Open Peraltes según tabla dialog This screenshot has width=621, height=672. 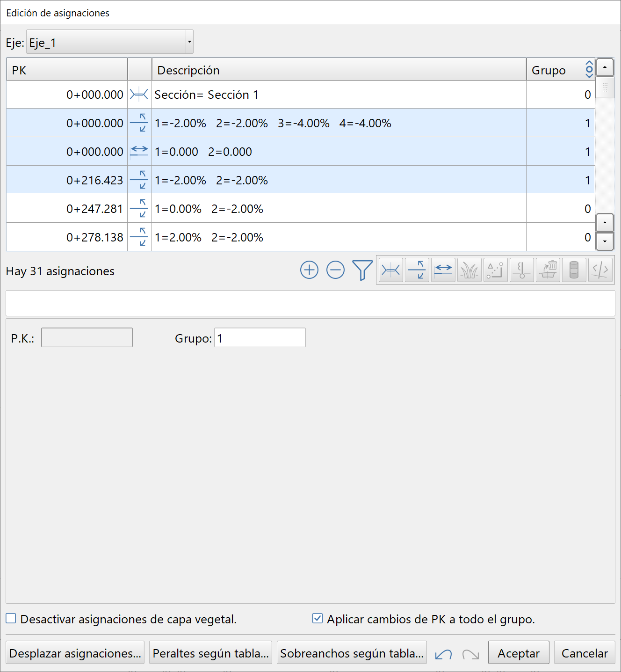pos(210,653)
